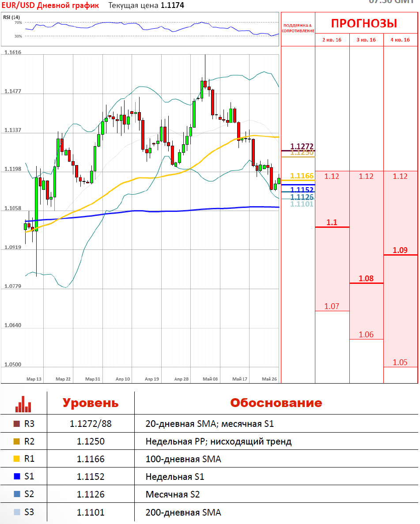This screenshot has width=420, height=524.
Task: Click the S3 light-blue swatch
Action: (x=17, y=512)
